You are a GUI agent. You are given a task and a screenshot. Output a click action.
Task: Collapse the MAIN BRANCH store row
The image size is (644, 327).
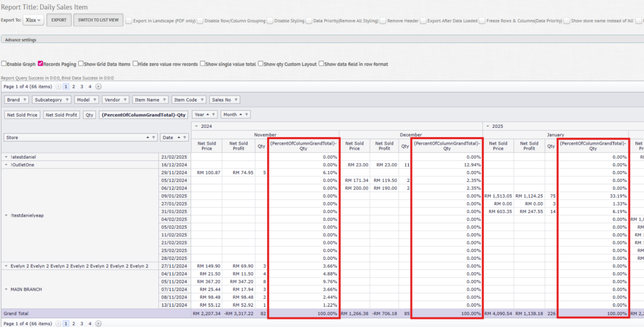pyautogui.click(x=6, y=289)
